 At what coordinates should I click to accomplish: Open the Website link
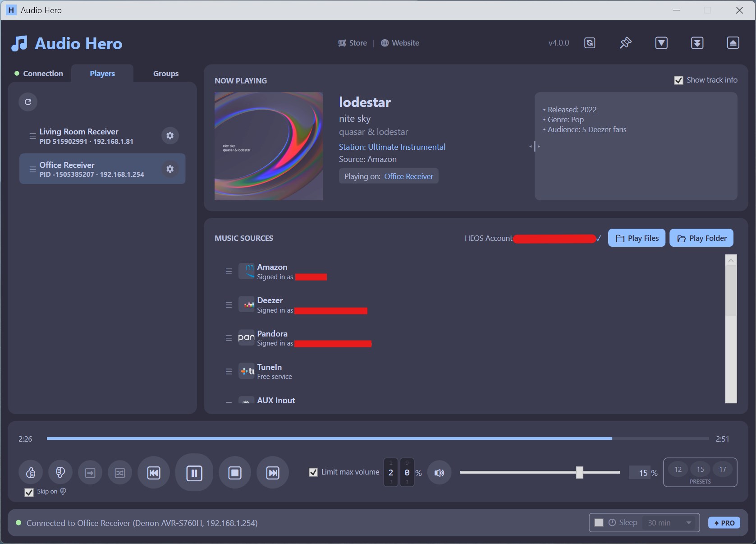(400, 43)
